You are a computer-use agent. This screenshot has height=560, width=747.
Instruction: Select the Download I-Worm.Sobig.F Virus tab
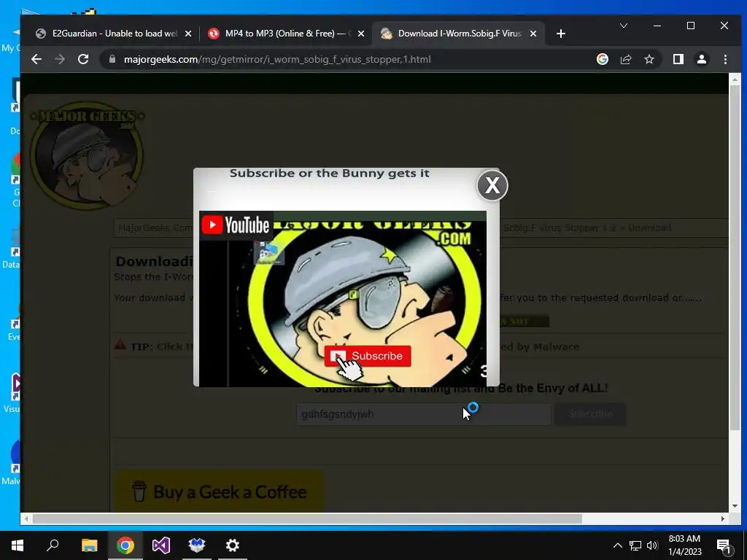458,34
